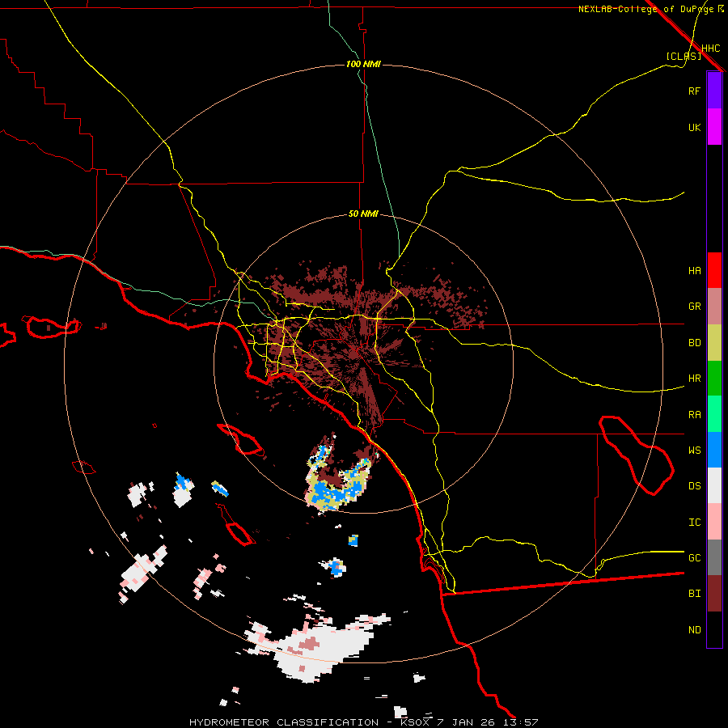The height and width of the screenshot is (728, 728).
Task: Click the RF legend label
Action: 694,91
